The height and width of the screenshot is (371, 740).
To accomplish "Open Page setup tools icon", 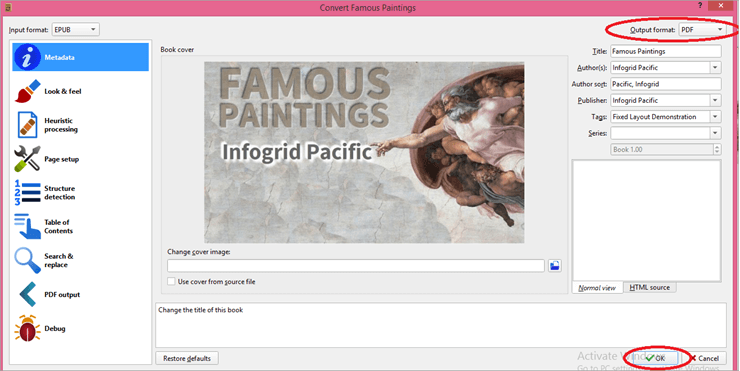I will [27, 159].
